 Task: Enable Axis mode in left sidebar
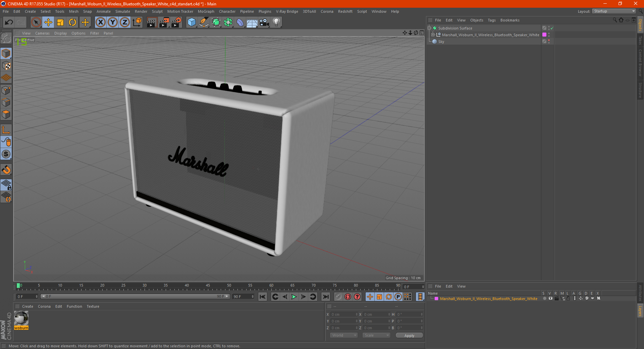coord(6,130)
